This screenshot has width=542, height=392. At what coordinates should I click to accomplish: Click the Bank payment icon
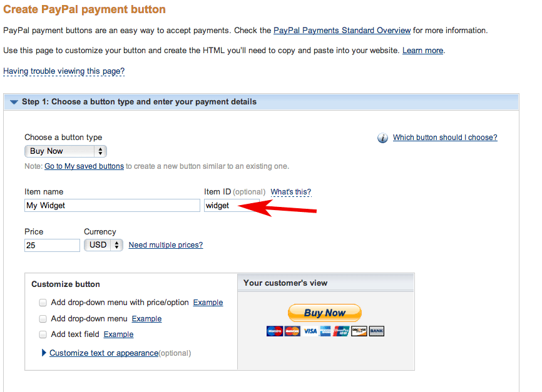click(x=376, y=331)
